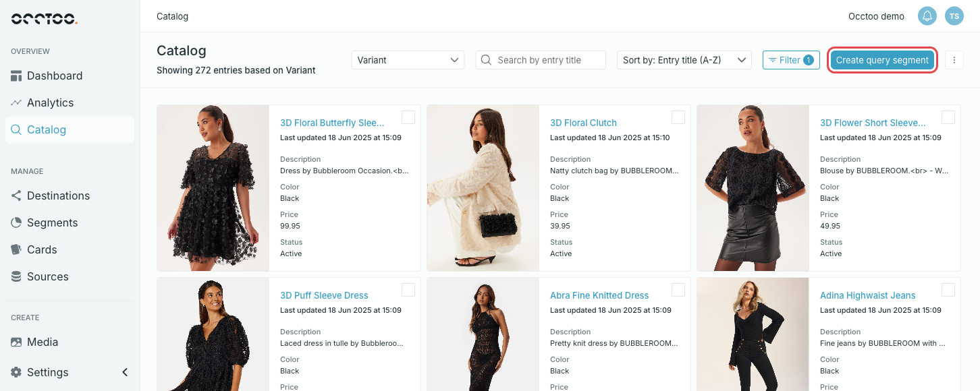
Task: Open notifications bell icon
Action: [x=927, y=16]
